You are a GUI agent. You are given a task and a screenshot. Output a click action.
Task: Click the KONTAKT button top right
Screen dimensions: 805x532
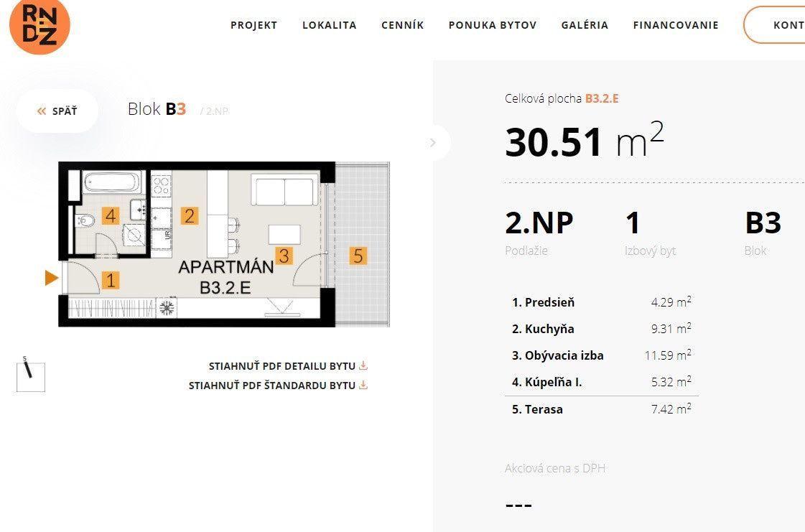tap(787, 25)
